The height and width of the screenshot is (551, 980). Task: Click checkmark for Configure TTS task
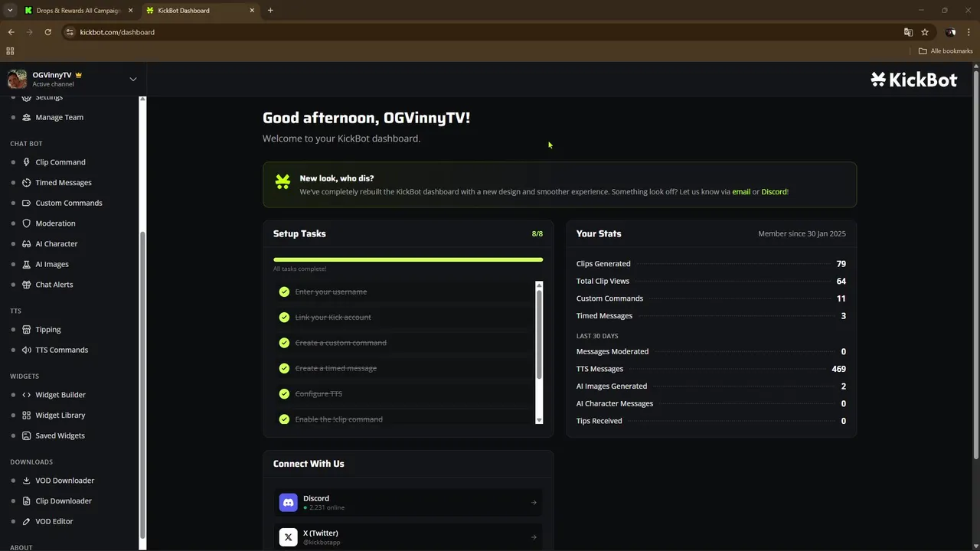coord(284,394)
